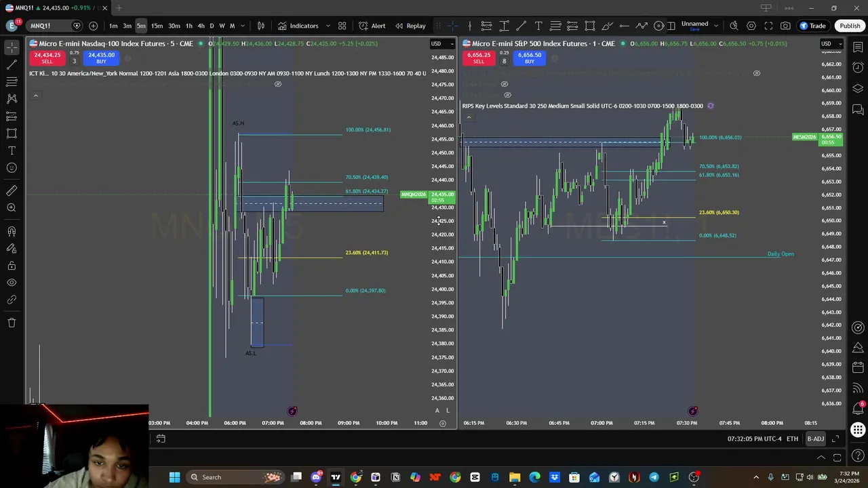
Task: Click the trash icon to remove drawings
Action: (x=12, y=323)
